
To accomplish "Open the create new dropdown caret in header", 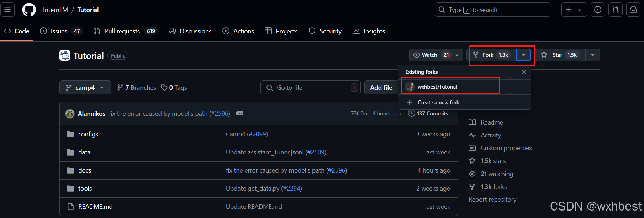I will point(580,10).
